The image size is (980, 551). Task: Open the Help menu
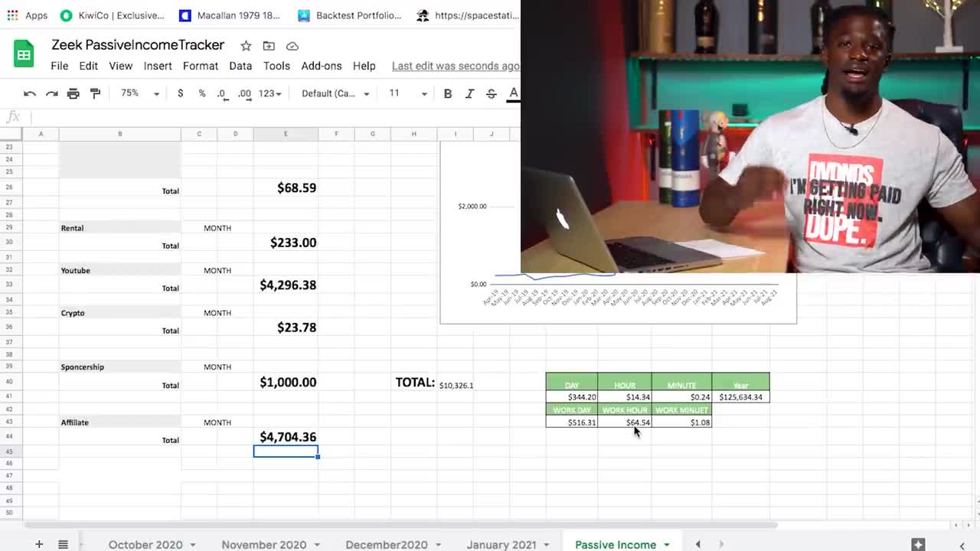click(x=364, y=66)
